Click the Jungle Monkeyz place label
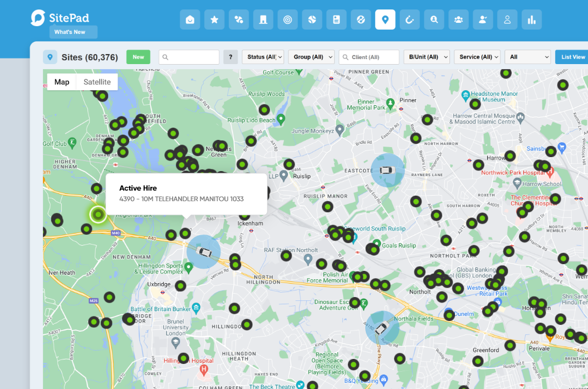The height and width of the screenshot is (389, 588). click(x=313, y=131)
